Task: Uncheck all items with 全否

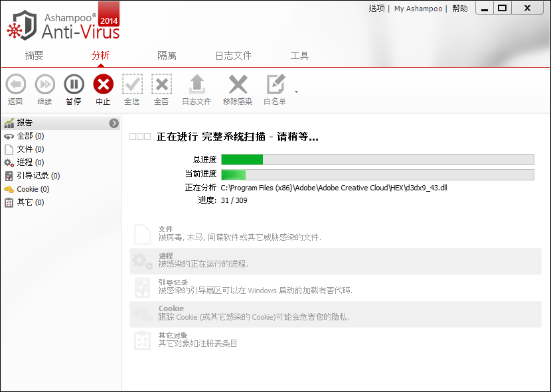Action: pos(161,84)
